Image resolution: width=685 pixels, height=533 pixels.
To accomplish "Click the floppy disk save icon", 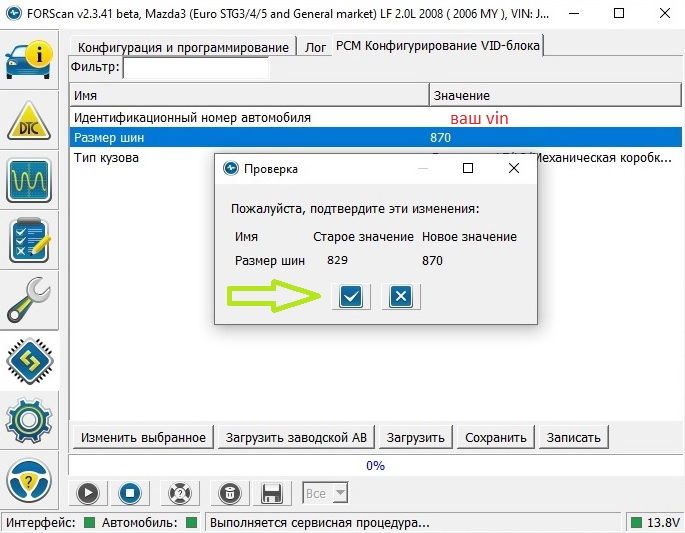I will pyautogui.click(x=271, y=493).
